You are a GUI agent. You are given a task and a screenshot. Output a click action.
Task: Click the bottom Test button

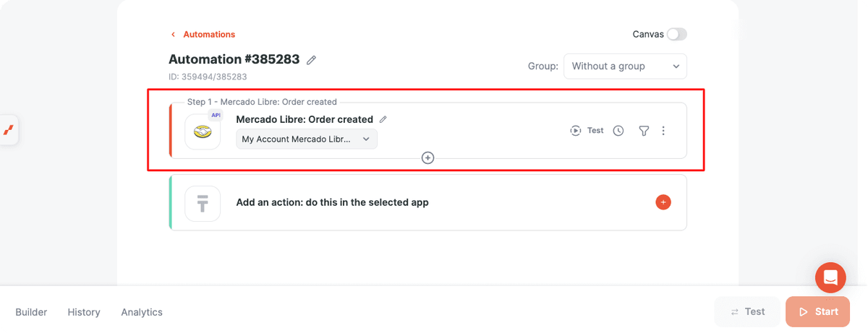click(747, 311)
